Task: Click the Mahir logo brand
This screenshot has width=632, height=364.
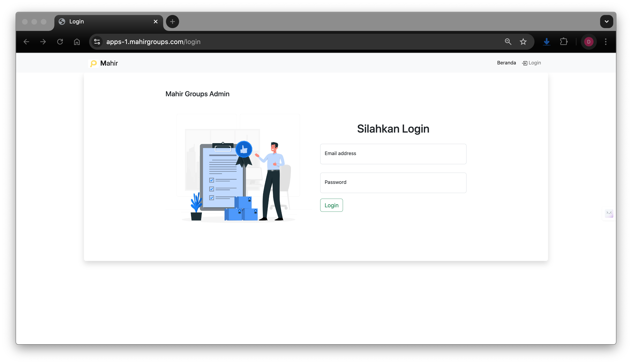Action: 104,63
